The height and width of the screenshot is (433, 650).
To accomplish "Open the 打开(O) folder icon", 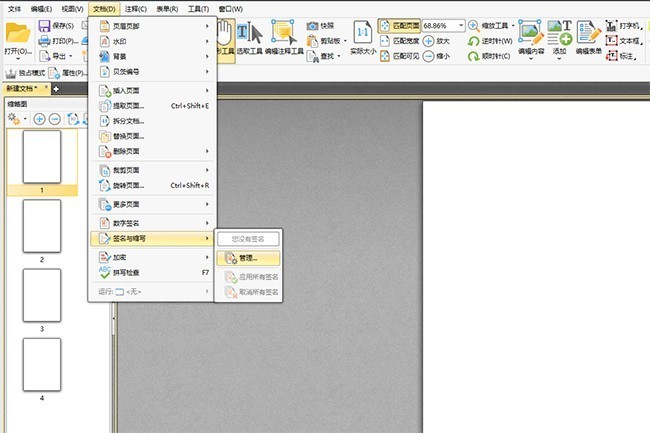I will [18, 34].
